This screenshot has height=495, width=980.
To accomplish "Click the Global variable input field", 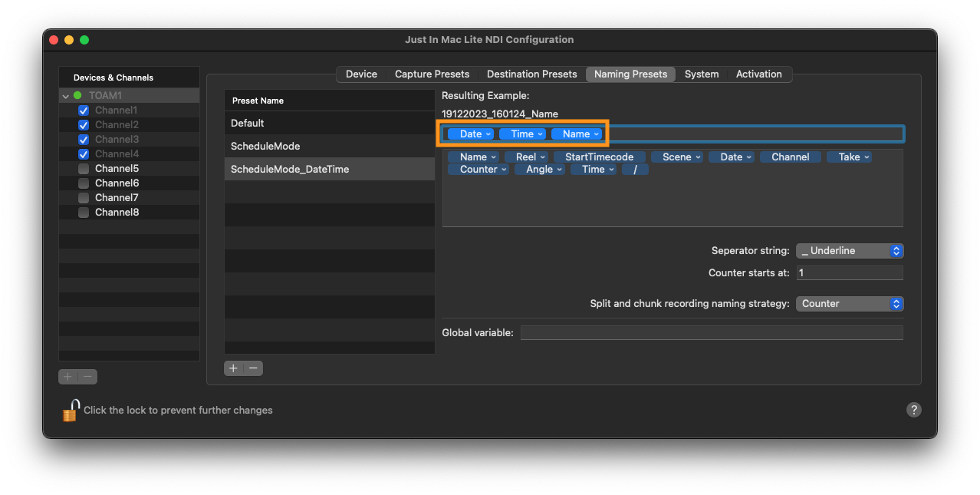I will 712,333.
